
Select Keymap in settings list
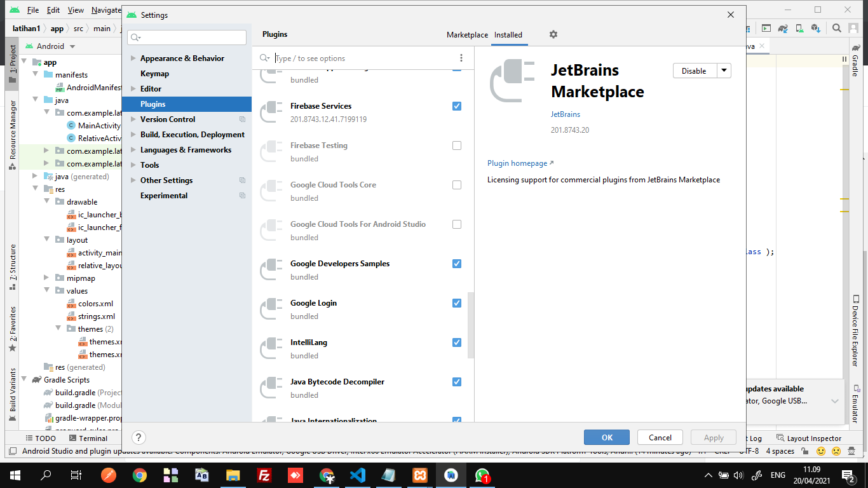point(155,73)
